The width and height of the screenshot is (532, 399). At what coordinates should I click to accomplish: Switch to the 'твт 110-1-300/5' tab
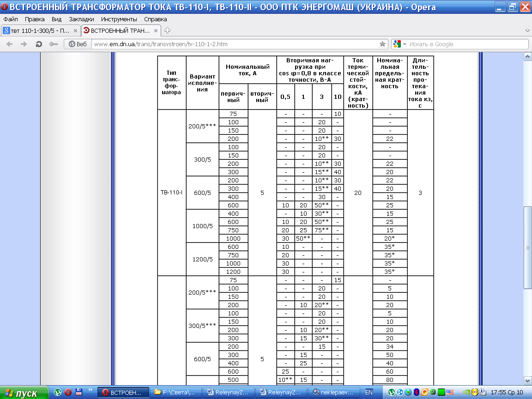(40, 30)
